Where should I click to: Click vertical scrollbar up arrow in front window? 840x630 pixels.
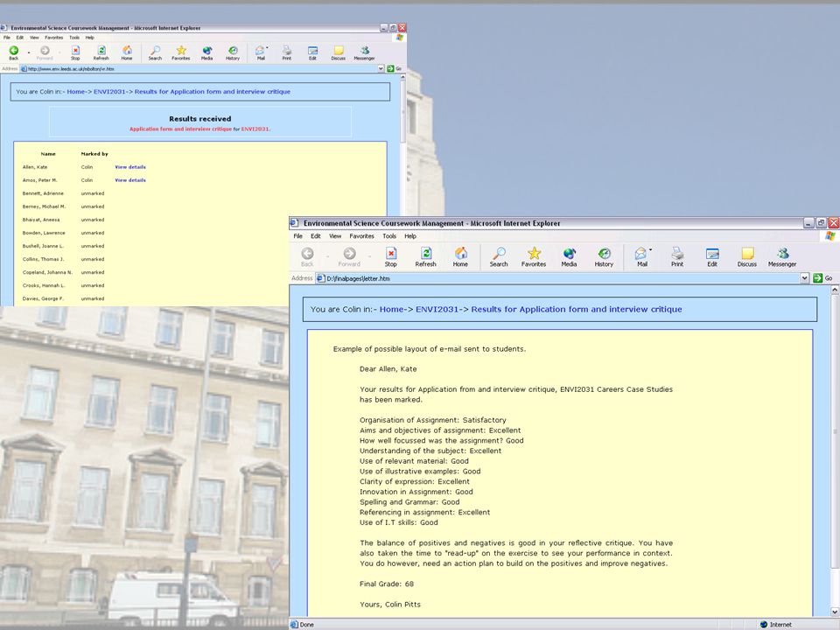tap(835, 290)
